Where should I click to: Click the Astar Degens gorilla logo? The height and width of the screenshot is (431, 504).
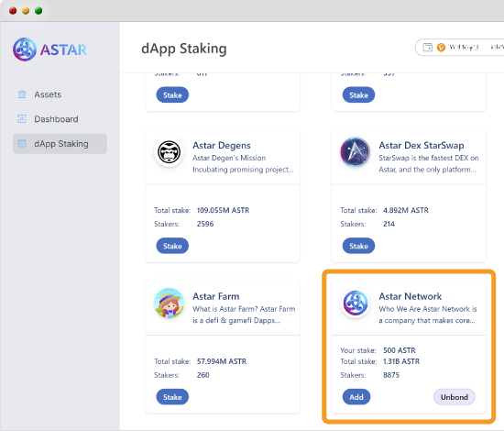[170, 152]
